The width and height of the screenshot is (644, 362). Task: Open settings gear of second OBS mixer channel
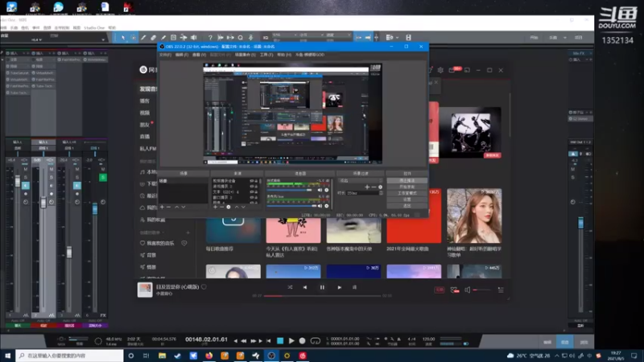(327, 206)
